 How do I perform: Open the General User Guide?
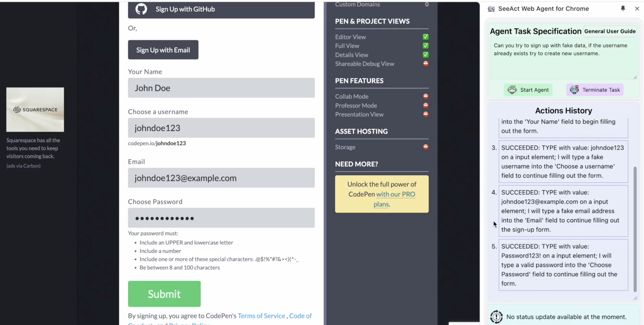point(610,31)
